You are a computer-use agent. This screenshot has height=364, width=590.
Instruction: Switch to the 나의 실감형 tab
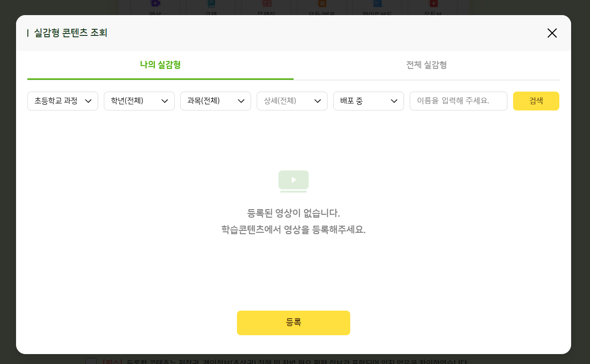click(x=160, y=65)
